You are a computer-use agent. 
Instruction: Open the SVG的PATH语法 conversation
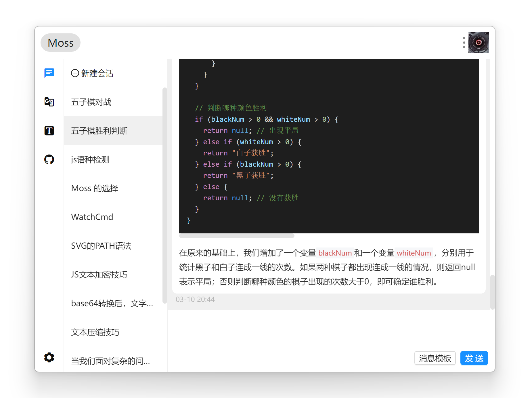click(113, 246)
